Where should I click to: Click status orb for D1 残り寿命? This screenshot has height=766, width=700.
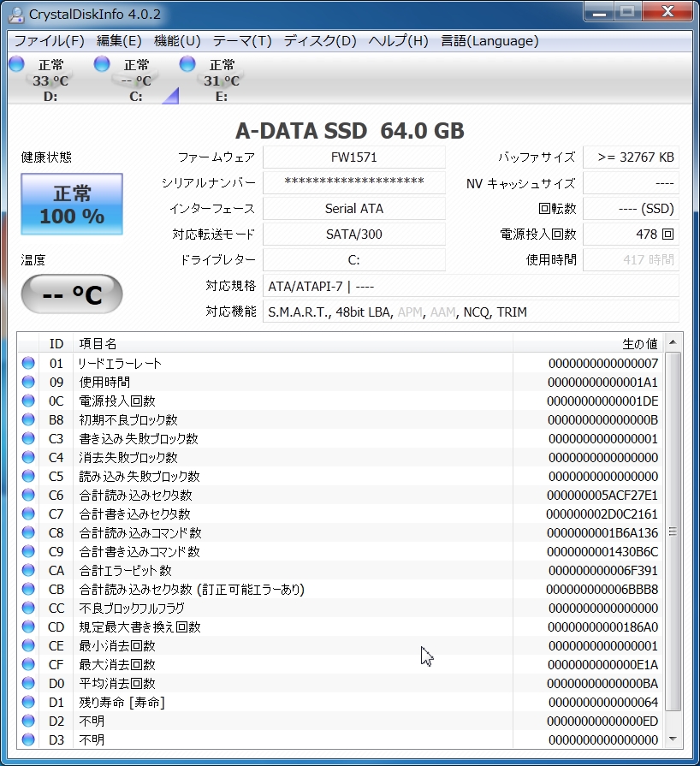(x=28, y=702)
